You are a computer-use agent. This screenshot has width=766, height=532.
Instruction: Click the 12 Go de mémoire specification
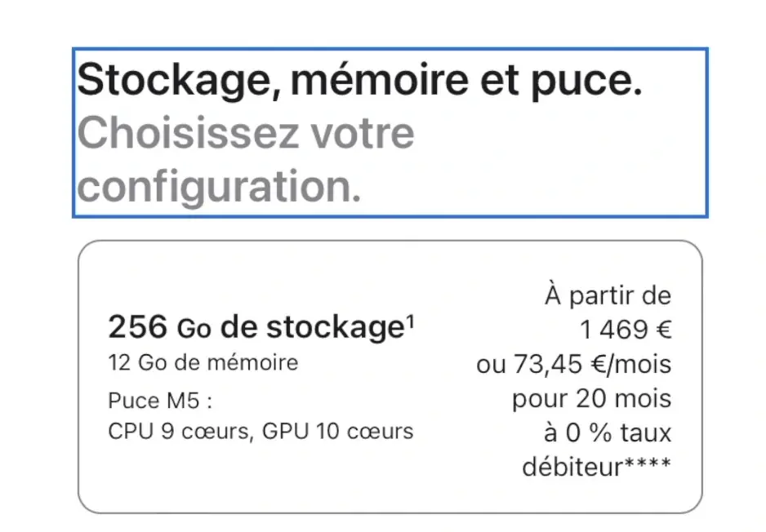pyautogui.click(x=203, y=363)
